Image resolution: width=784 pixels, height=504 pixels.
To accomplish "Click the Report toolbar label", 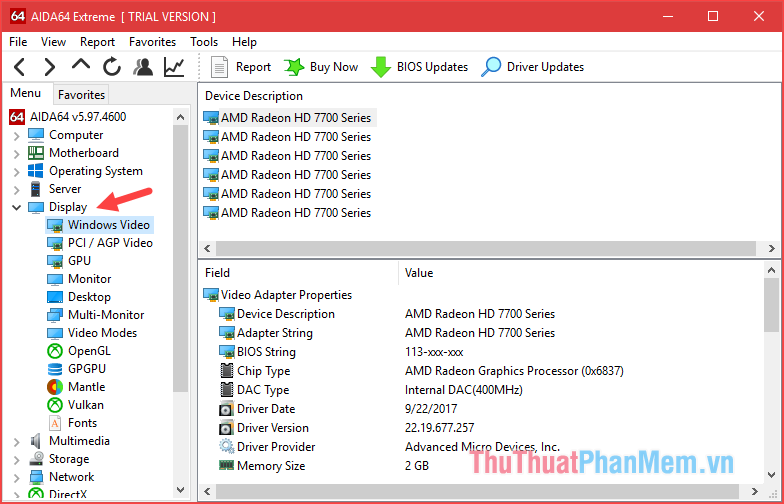I will 254,67.
